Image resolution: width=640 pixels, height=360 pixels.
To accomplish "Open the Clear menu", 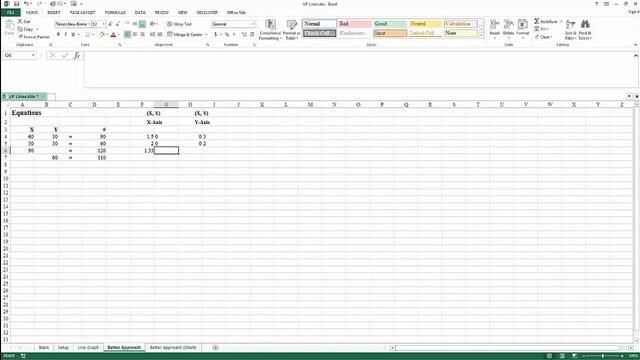I will 544,37.
